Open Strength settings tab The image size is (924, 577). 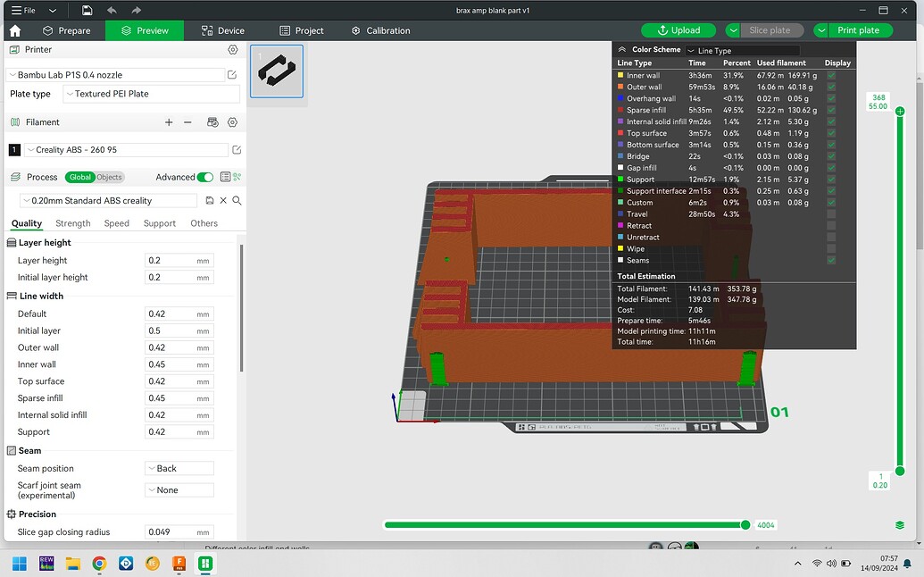tap(73, 223)
